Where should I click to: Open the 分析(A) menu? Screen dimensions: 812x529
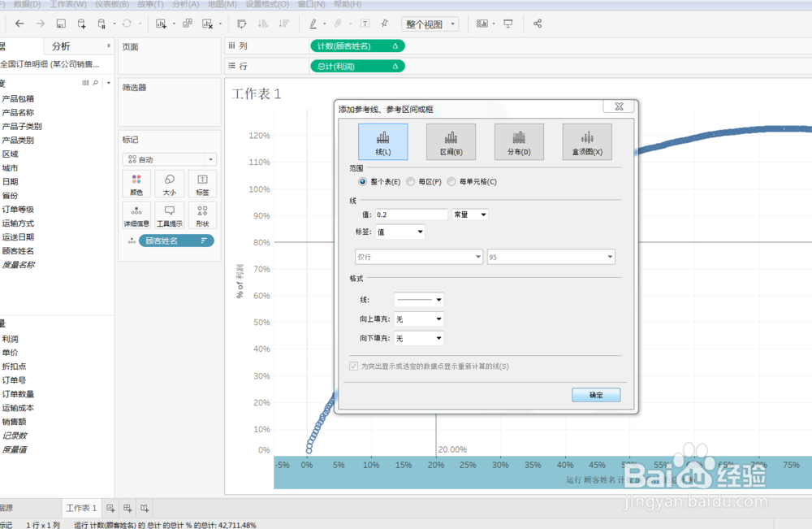point(185,4)
